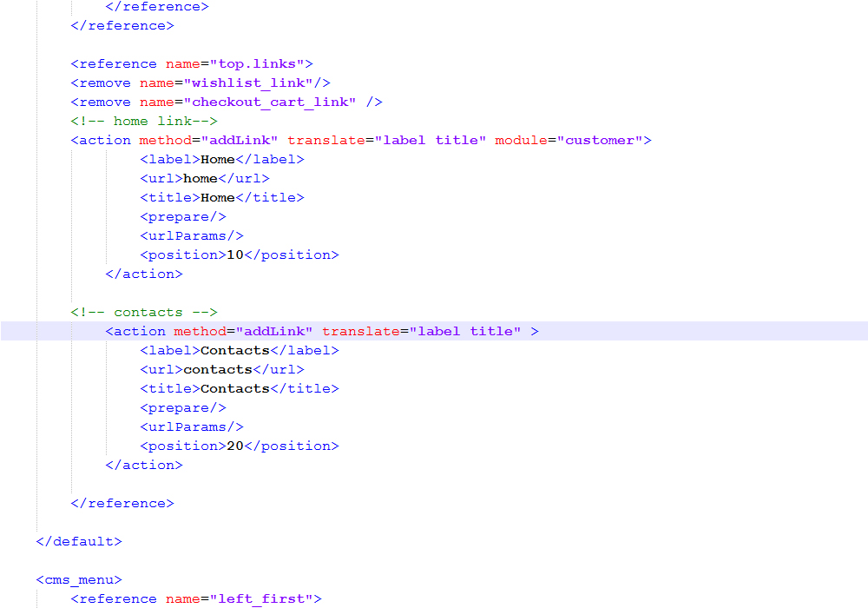Place cursor in <label>Contacts</label>
868x608 pixels.
tap(240, 351)
